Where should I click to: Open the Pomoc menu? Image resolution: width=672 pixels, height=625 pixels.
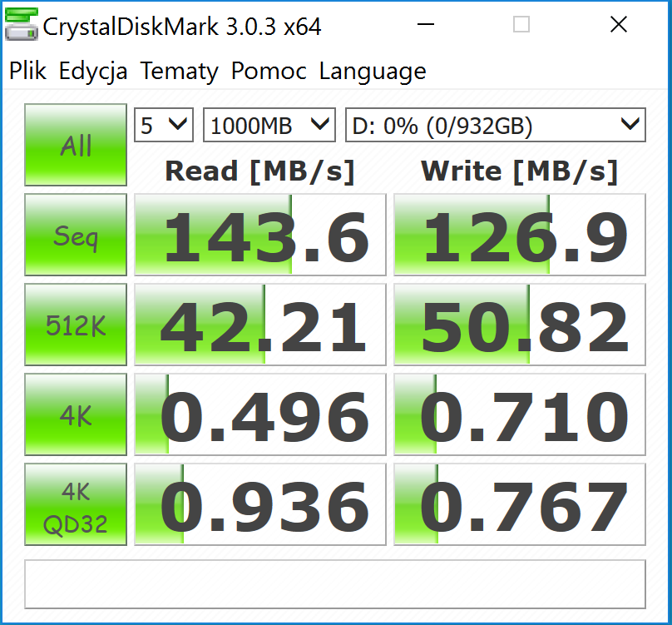pyautogui.click(x=269, y=71)
